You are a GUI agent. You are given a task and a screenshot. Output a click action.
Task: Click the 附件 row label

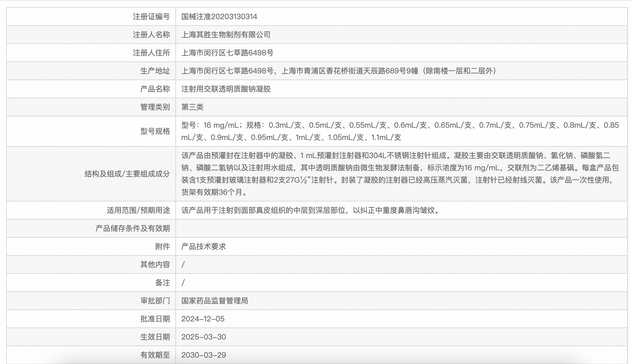[163, 246]
